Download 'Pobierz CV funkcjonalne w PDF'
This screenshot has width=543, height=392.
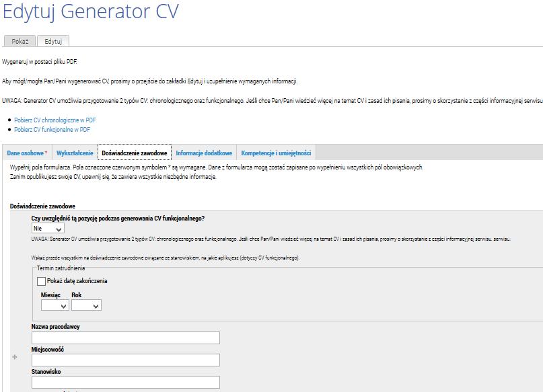(x=52, y=129)
